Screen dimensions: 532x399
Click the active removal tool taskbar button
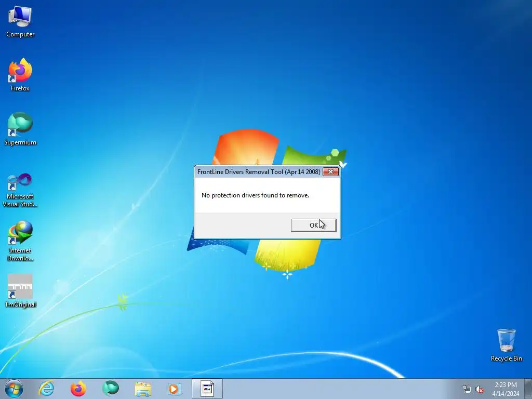(207, 389)
